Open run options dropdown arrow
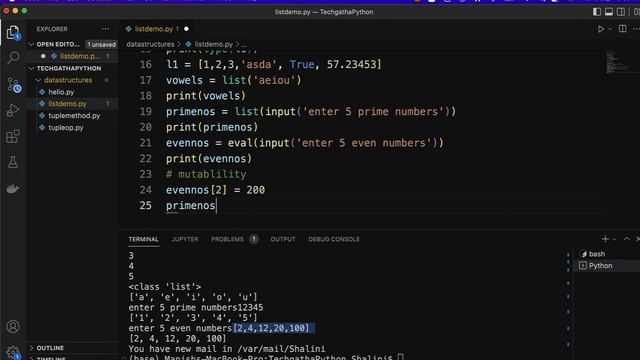The height and width of the screenshot is (360, 640). (x=610, y=29)
